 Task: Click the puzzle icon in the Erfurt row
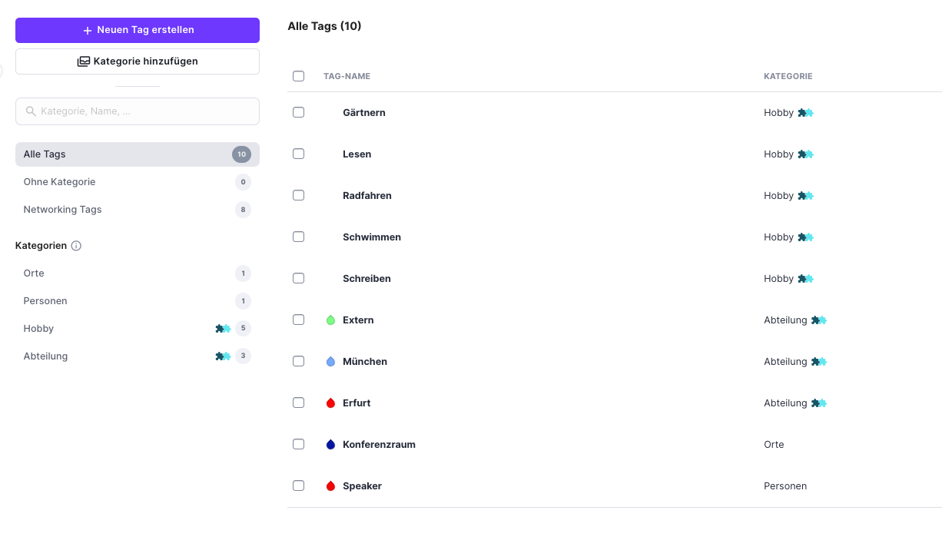(819, 403)
